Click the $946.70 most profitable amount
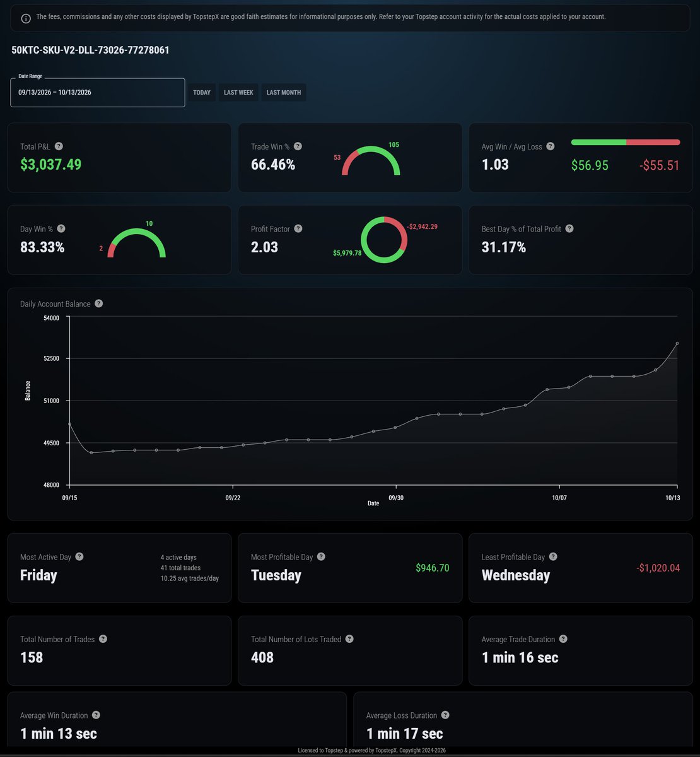The width and height of the screenshot is (700, 757). point(433,568)
